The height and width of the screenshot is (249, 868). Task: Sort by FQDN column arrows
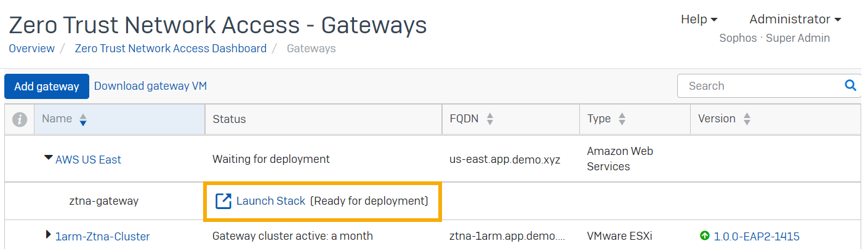click(x=490, y=119)
